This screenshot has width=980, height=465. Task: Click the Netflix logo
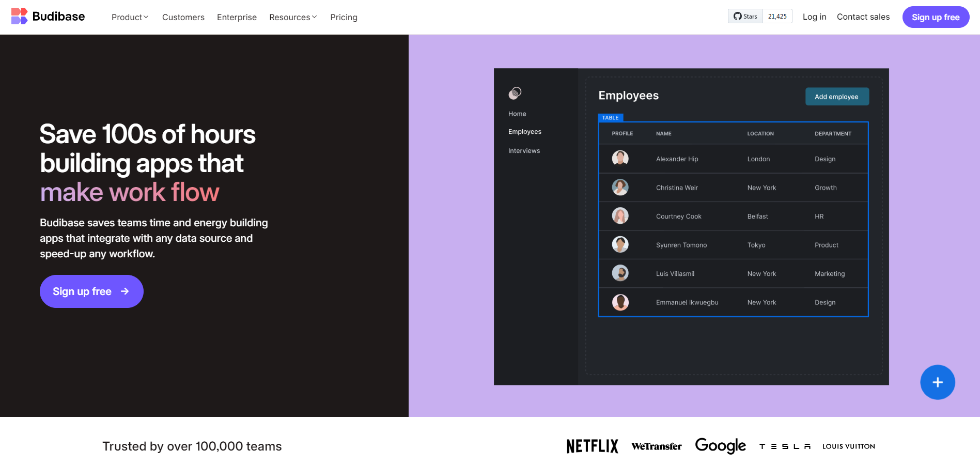point(592,446)
